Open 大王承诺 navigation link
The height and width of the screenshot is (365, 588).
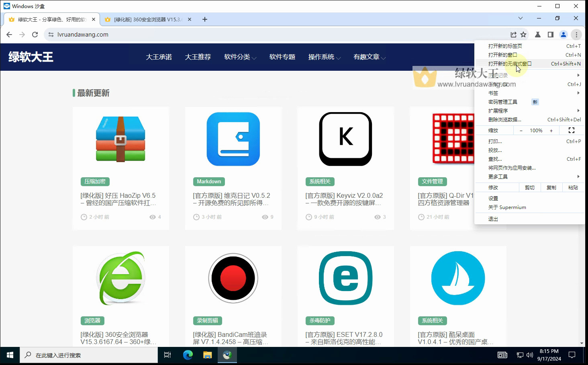(159, 57)
